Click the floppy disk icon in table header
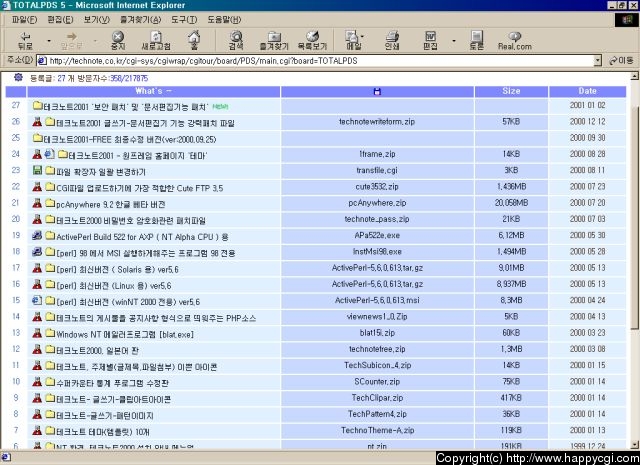This screenshot has width=640, height=465. click(x=377, y=91)
